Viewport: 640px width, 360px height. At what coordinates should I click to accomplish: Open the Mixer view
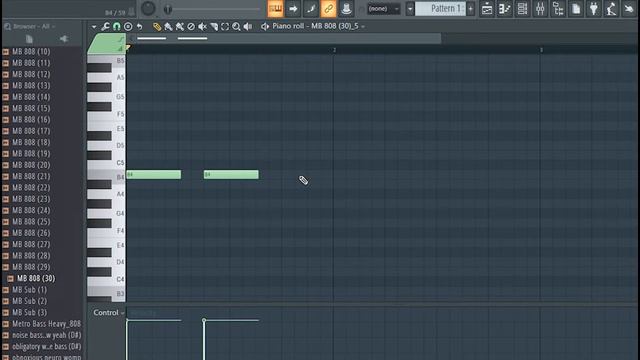(540, 9)
